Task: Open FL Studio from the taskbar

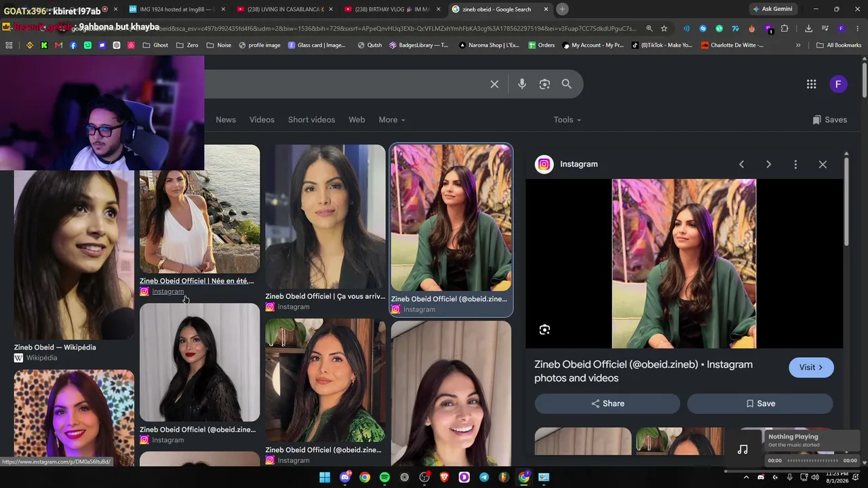Action: tap(504, 477)
